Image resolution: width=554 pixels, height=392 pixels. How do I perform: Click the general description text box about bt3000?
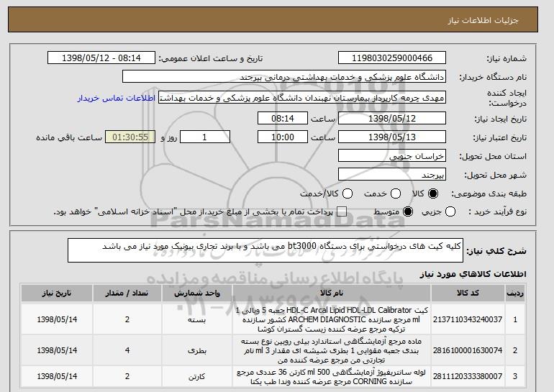265,250
